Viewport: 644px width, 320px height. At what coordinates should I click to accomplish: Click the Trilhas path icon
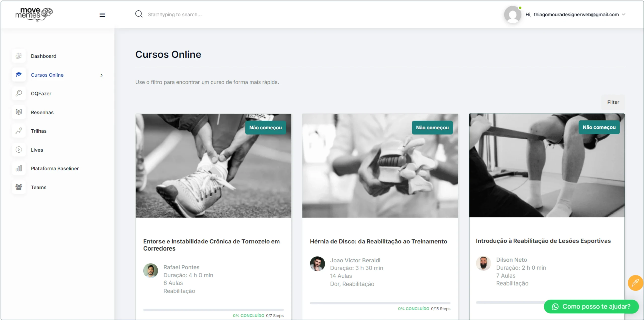click(x=19, y=131)
